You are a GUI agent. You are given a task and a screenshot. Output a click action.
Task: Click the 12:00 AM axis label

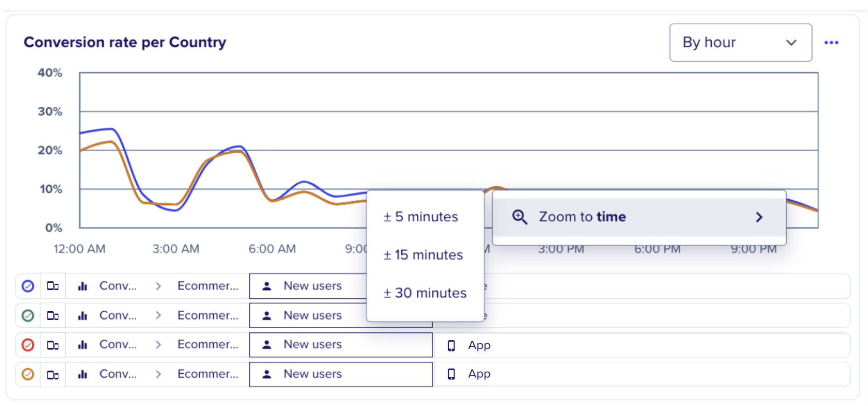(79, 249)
